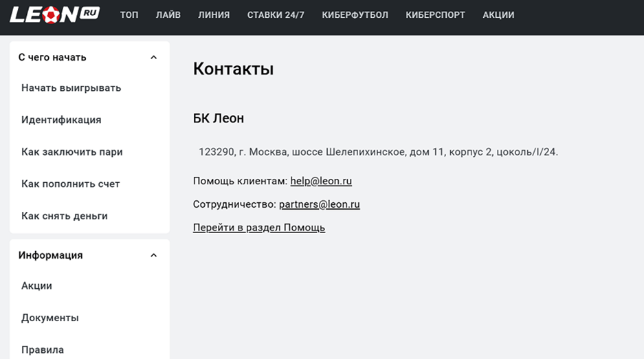The image size is (644, 359).
Task: Switch to the КИБЕРСПОРТ section
Action: (435, 15)
